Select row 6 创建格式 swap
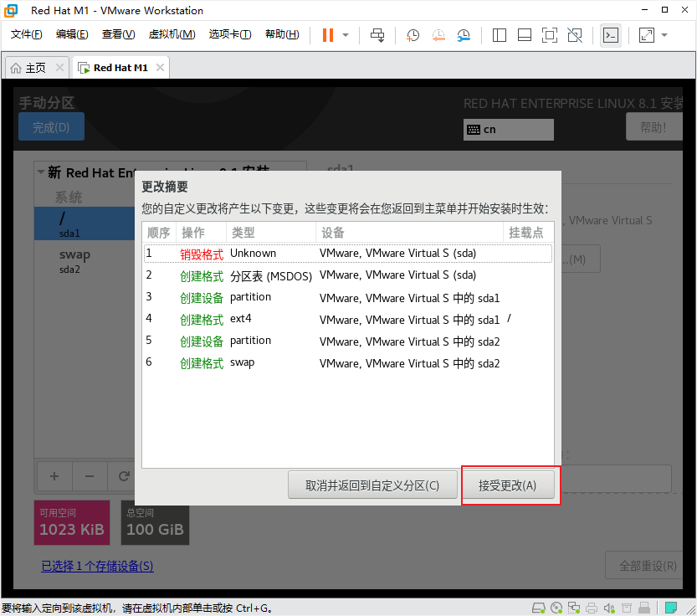 coord(348,362)
